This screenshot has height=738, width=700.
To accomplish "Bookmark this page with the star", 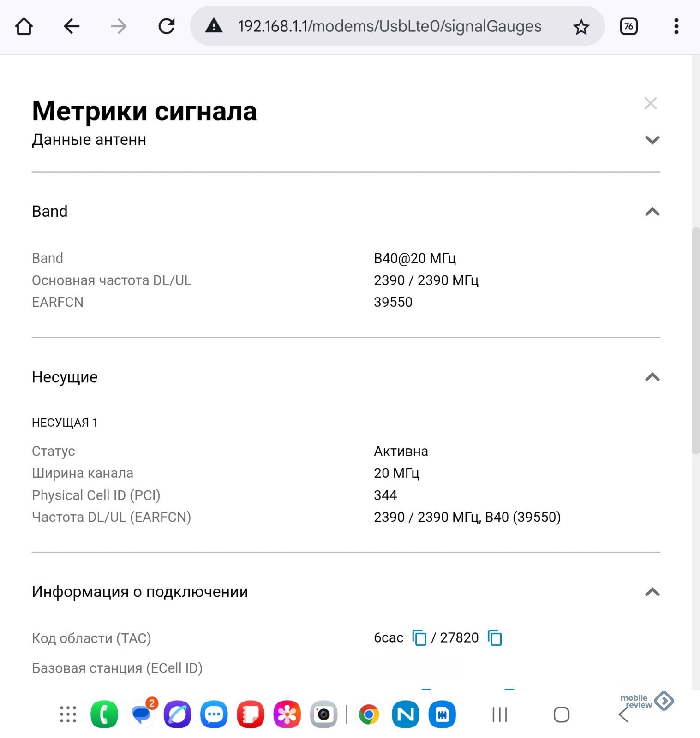I will click(x=581, y=27).
